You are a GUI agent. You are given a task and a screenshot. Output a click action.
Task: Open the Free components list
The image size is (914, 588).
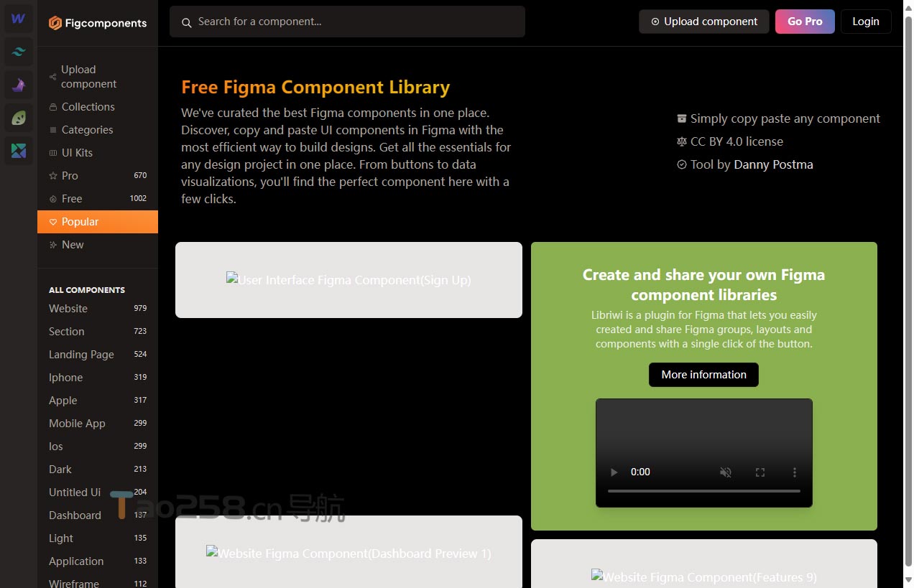[x=98, y=199]
